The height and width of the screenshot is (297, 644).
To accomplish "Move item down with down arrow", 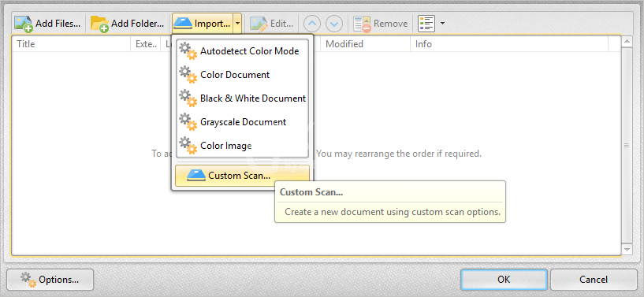I will [x=334, y=24].
